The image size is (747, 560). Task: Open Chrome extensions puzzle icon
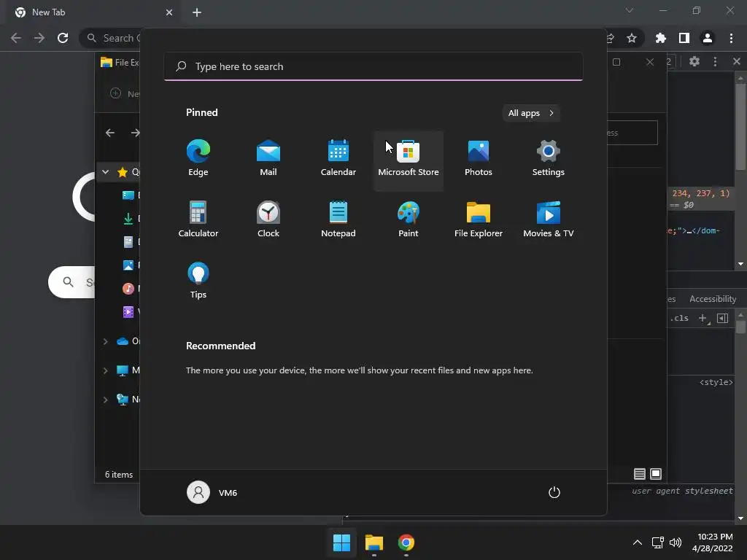pos(661,38)
